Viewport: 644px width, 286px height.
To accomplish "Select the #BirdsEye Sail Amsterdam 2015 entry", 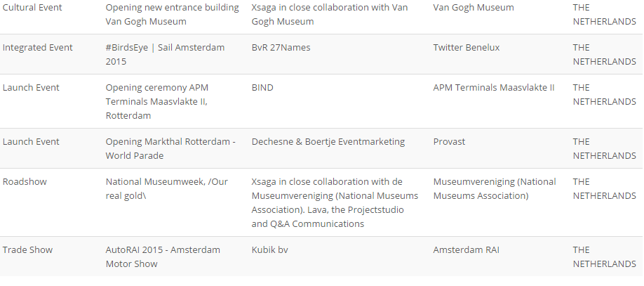I will coord(165,54).
